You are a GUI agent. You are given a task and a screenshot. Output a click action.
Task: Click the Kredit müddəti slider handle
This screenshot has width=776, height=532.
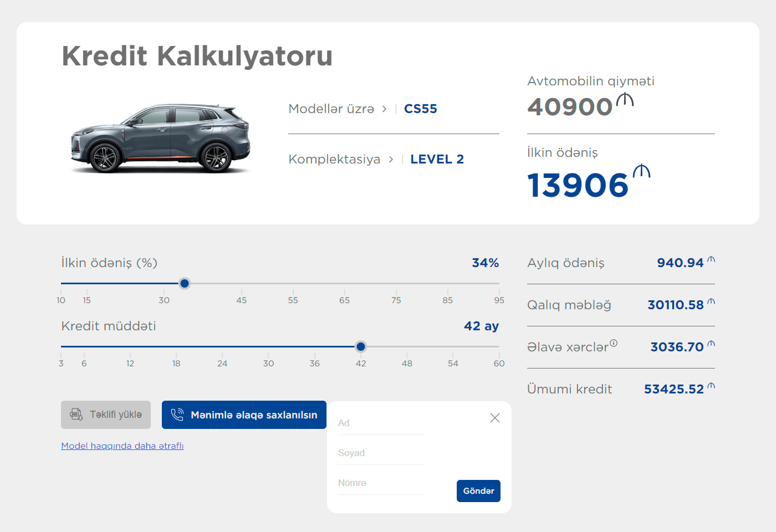pos(361,346)
